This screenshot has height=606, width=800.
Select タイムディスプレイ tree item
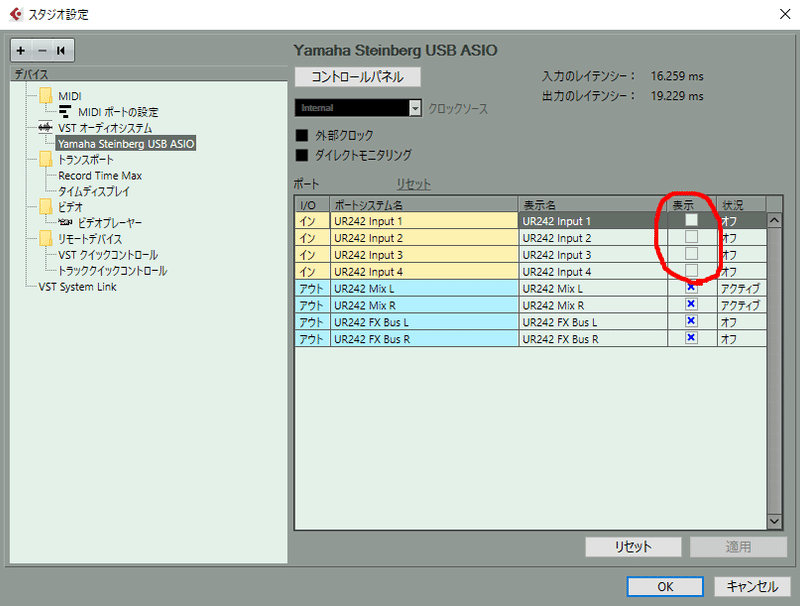point(94,191)
